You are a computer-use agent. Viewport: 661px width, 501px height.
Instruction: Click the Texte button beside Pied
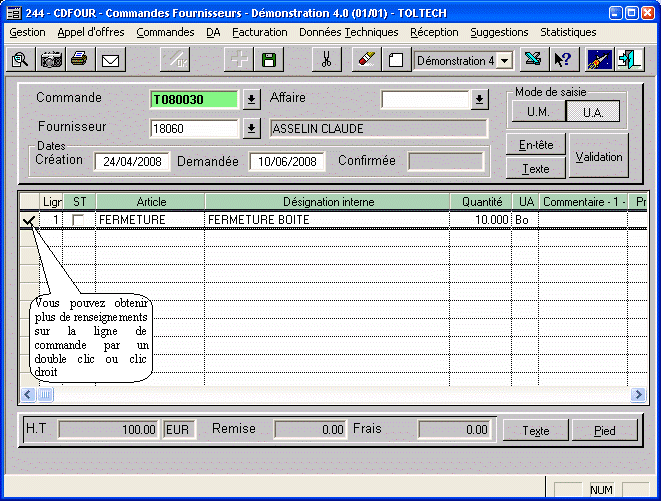coord(536,431)
